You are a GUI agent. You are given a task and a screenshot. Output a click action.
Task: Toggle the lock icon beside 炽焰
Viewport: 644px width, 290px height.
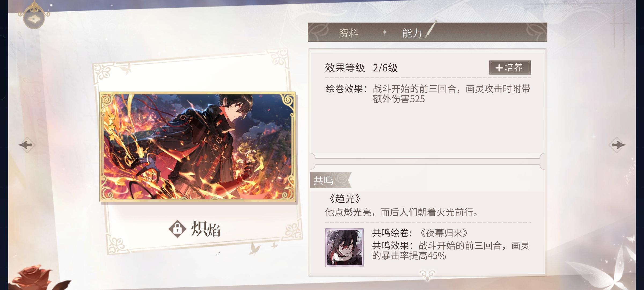tap(177, 229)
